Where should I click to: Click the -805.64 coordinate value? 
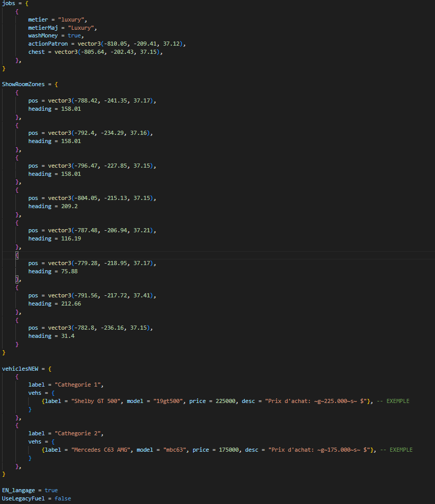click(93, 52)
